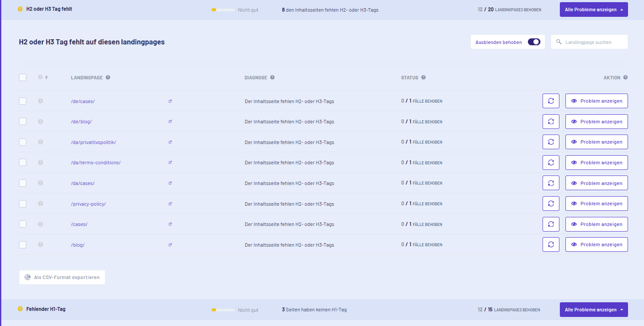Screen dimensions: 644x326
Task: Click warning icon of Fehlender H1-Tag
Action: [x=20, y=309]
